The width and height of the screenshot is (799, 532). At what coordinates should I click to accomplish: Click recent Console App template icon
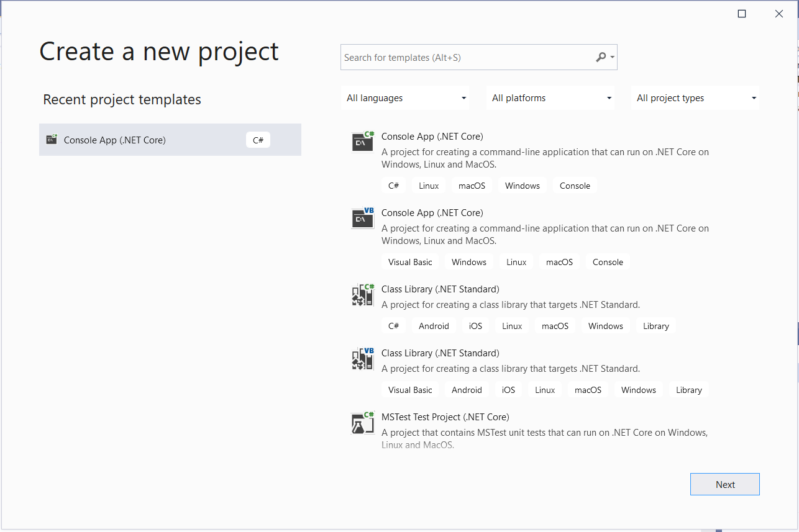pyautogui.click(x=52, y=140)
